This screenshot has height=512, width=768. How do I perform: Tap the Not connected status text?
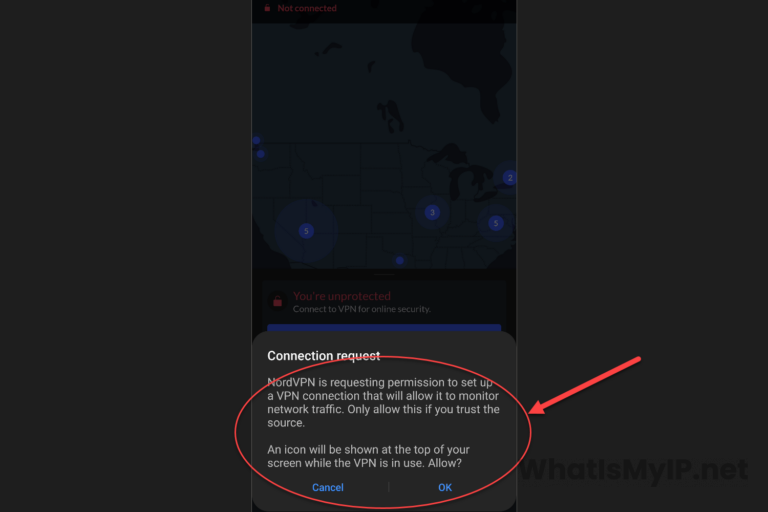pos(307,8)
